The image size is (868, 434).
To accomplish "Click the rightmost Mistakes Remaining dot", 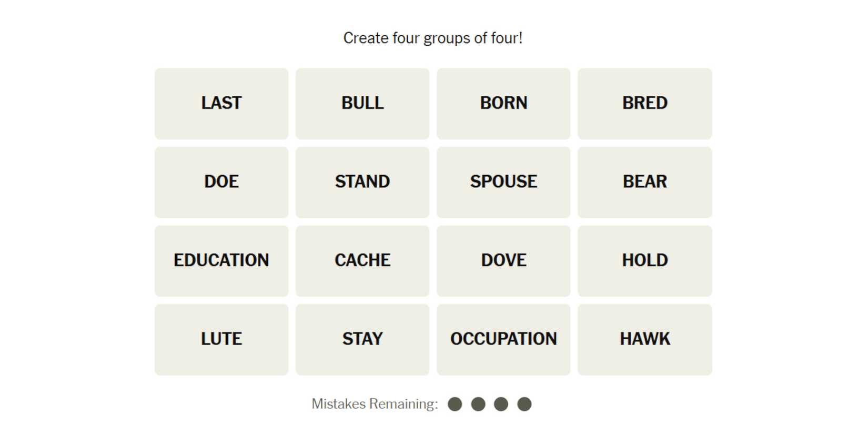I will [x=524, y=404].
